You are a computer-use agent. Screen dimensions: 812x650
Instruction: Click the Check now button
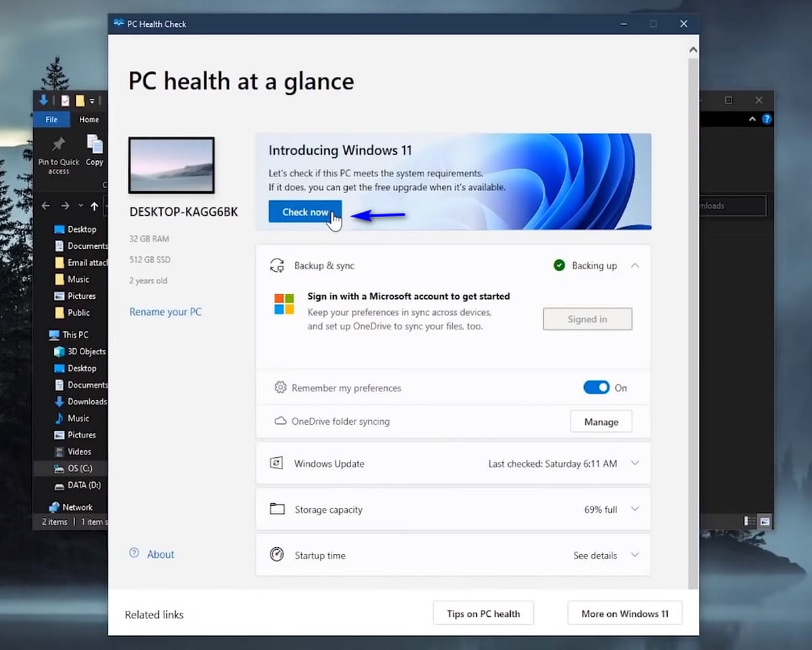[x=305, y=212]
